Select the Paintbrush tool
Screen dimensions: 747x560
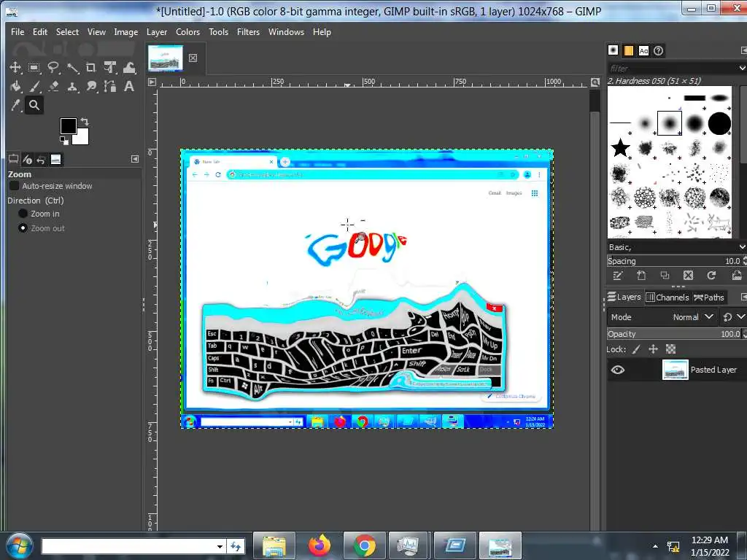click(x=34, y=86)
